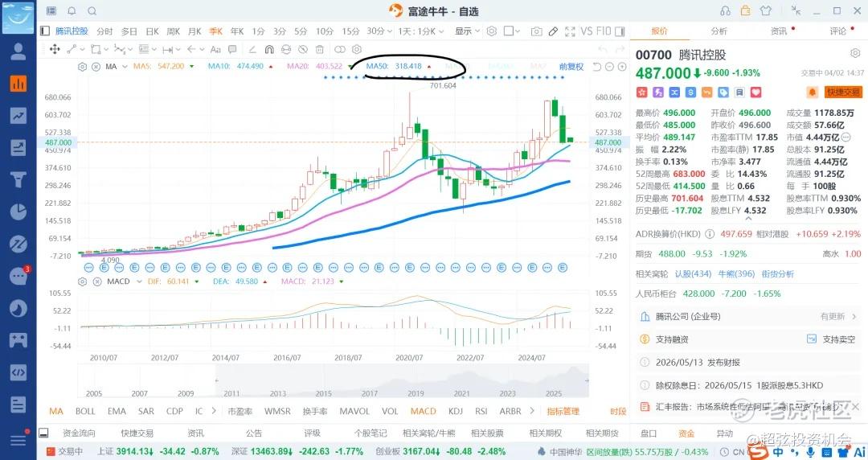Click the orange alert bell beside 快捷交易

pos(812,92)
